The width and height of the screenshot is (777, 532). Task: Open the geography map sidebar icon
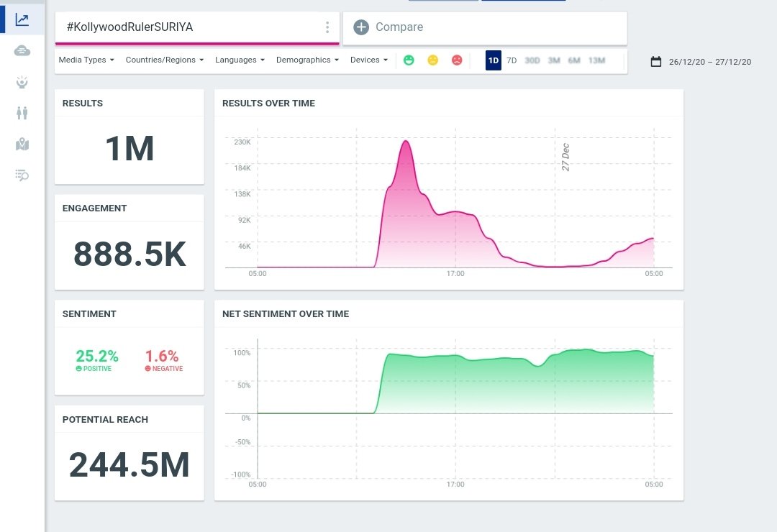tap(22, 145)
